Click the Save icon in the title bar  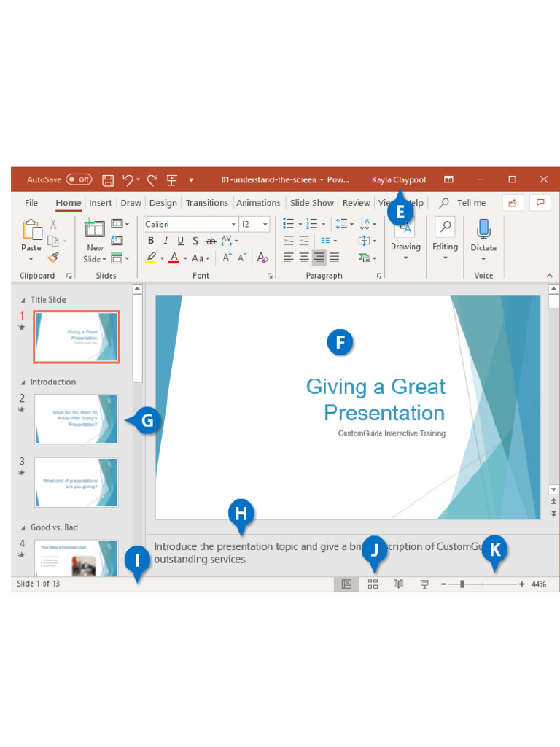coord(108,180)
